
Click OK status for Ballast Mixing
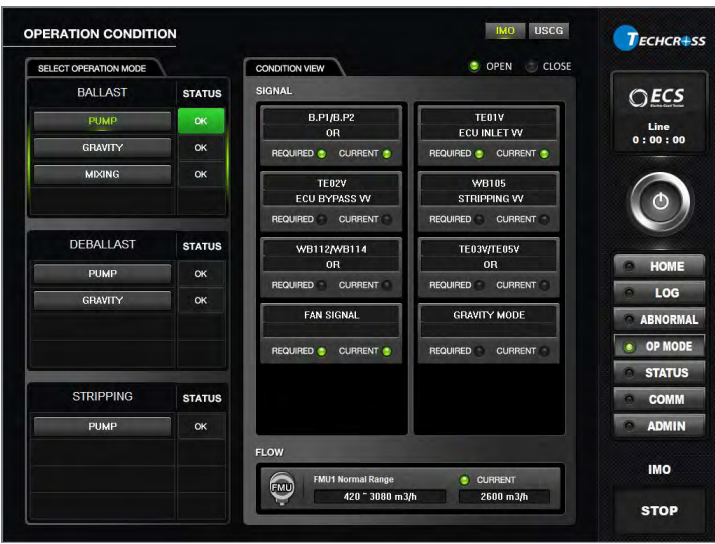pyautogui.click(x=201, y=174)
